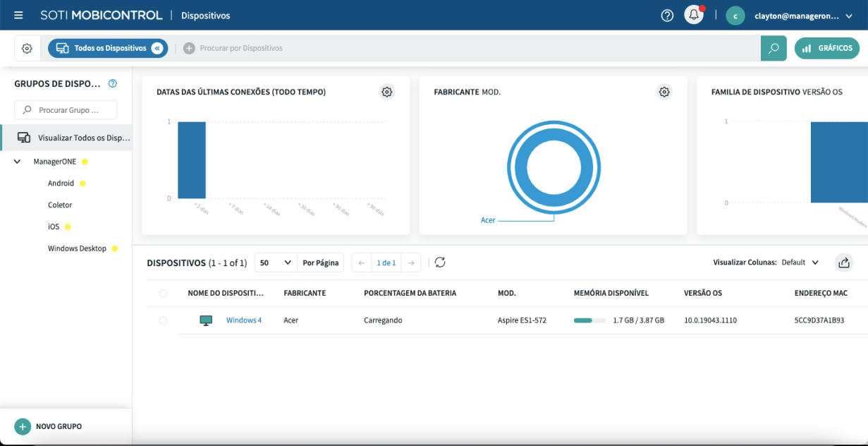Screen dimensions: 868x446
Task: Click the MAC address 5CC9D37A1B93 cell
Action: pyautogui.click(x=819, y=320)
